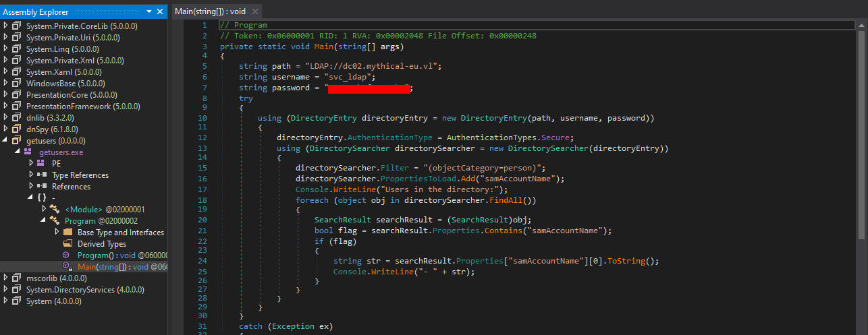Collapse the getusers assembly node
The image size is (868, 335).
[6, 140]
